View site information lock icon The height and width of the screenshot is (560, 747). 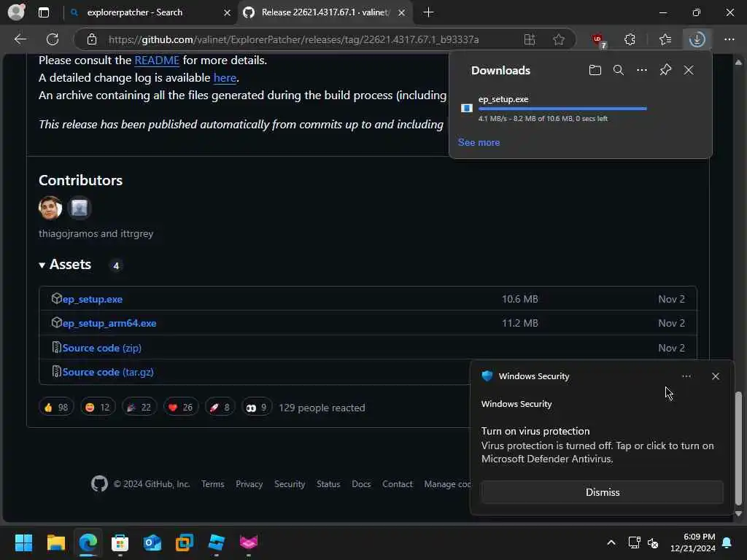tap(92, 39)
